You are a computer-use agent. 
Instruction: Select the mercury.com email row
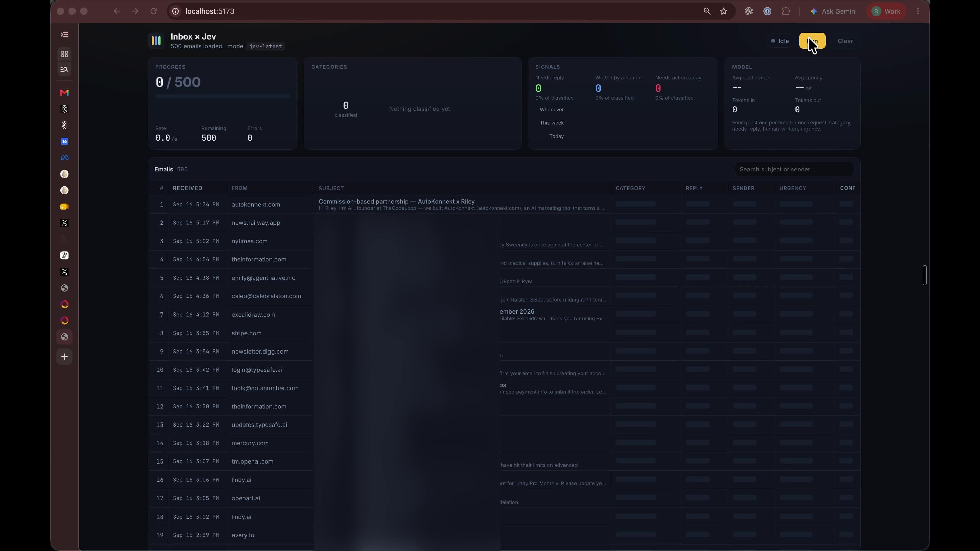504,443
